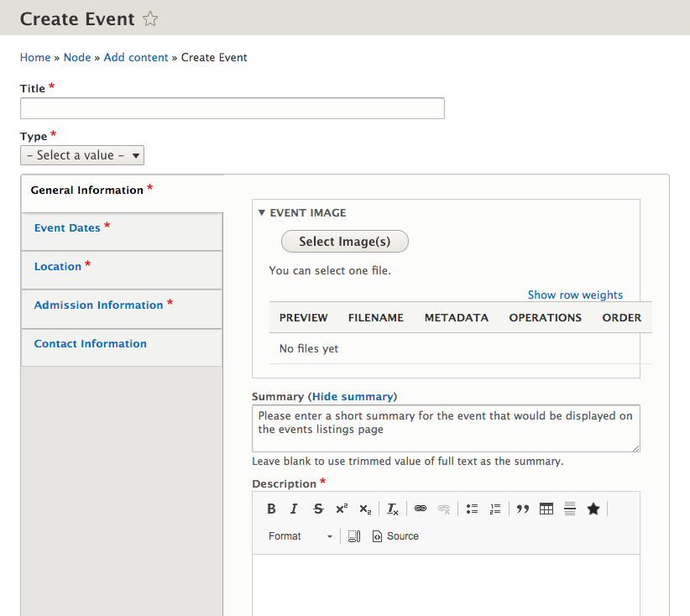Insert a link using link icon
690x616 pixels.
point(421,509)
